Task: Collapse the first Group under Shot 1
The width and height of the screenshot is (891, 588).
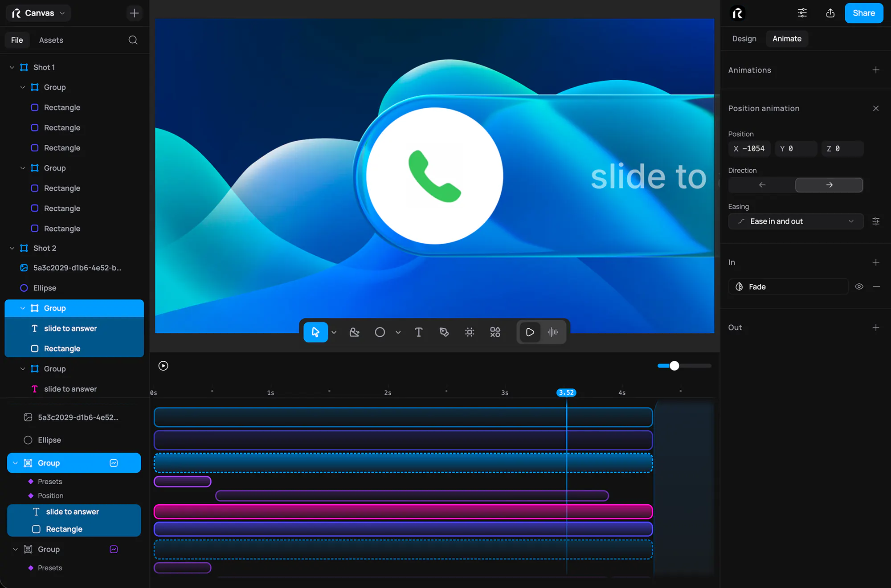Action: click(x=23, y=87)
